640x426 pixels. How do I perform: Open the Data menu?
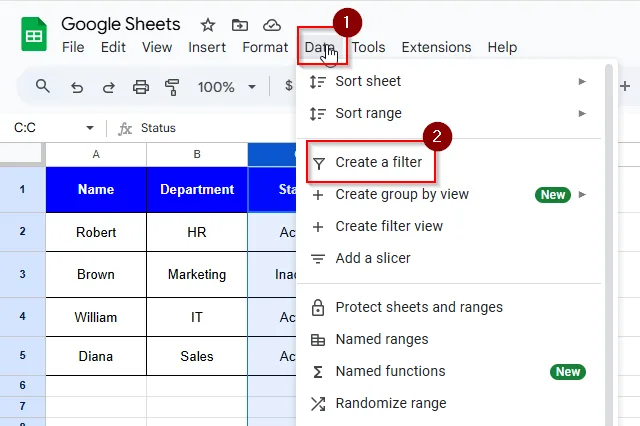(x=320, y=47)
